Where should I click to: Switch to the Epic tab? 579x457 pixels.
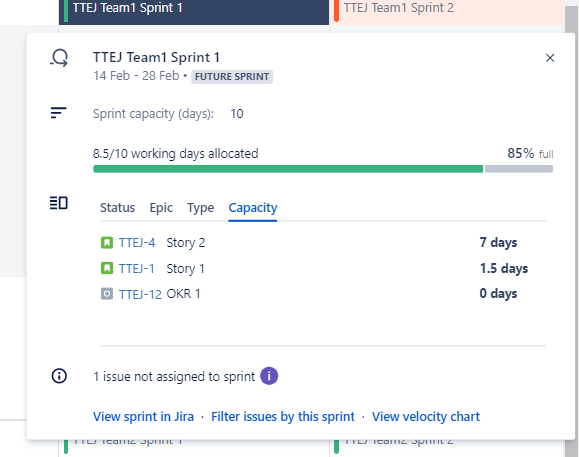coord(161,208)
